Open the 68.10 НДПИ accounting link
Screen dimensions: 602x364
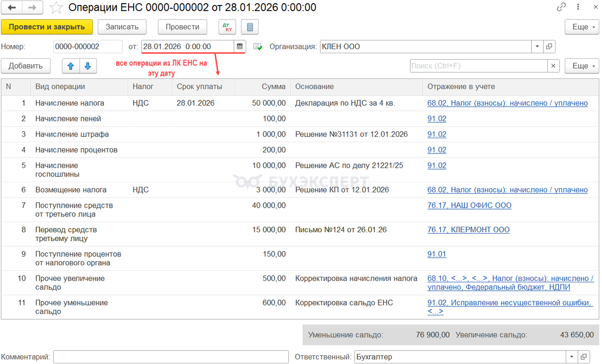click(x=511, y=283)
